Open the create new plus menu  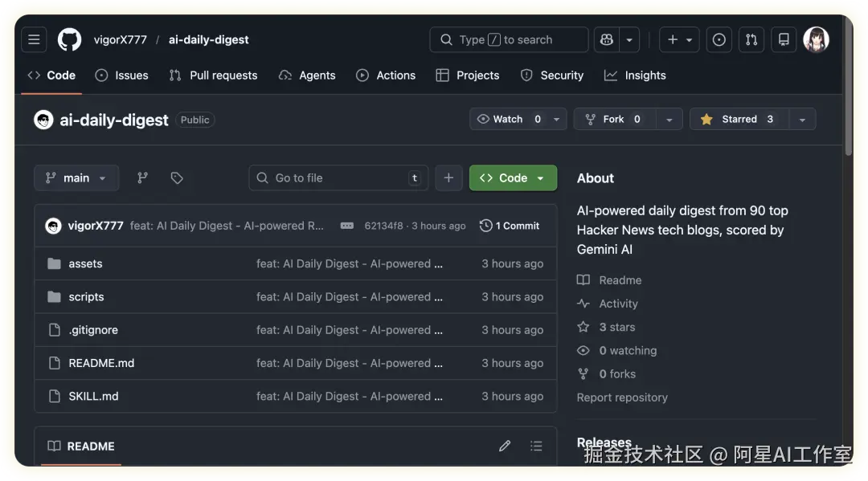click(x=679, y=40)
